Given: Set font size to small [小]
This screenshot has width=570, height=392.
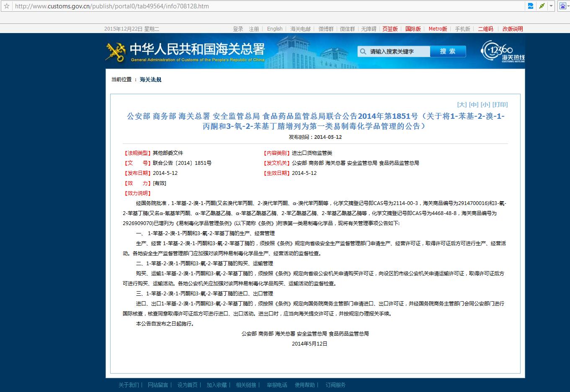Looking at the screenshot, I should tap(485, 105).
